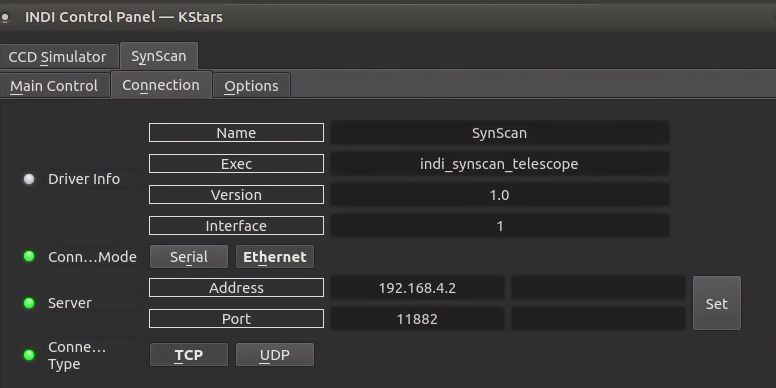Open the Connection tab
The image size is (776, 388).
tap(161, 85)
